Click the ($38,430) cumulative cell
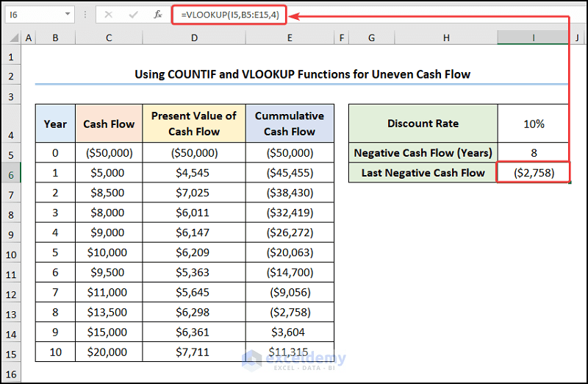The height and width of the screenshot is (384, 588). coord(290,193)
